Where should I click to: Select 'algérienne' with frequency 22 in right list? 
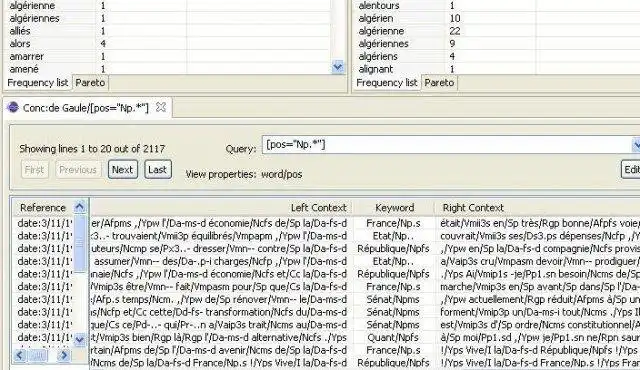tap(381, 31)
